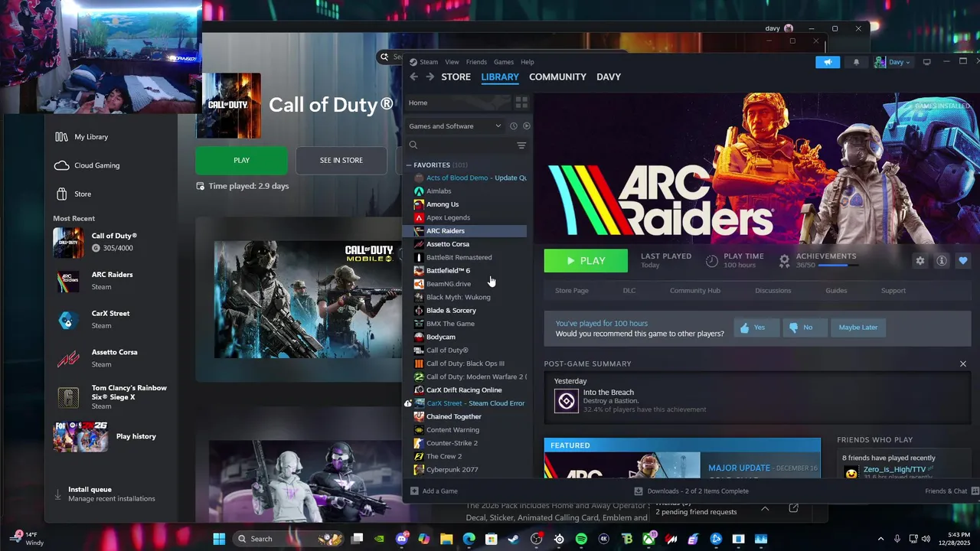Open the Steam menu
Viewport: 980px width, 551px height.
coord(428,62)
